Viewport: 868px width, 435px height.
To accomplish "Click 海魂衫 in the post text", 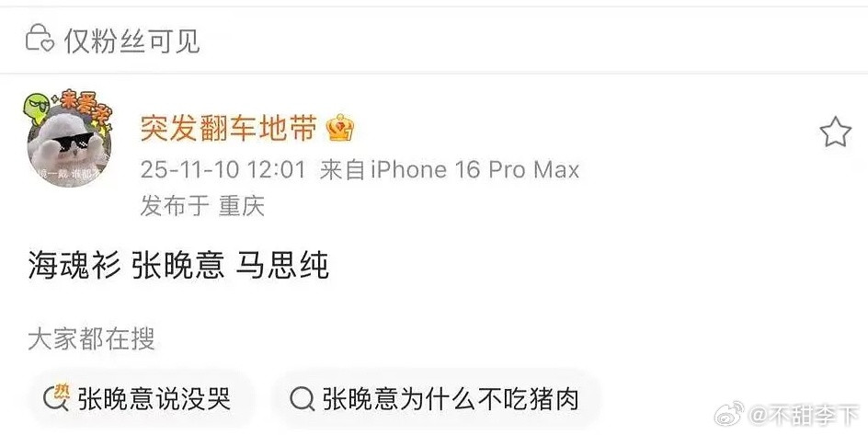I will (x=74, y=265).
